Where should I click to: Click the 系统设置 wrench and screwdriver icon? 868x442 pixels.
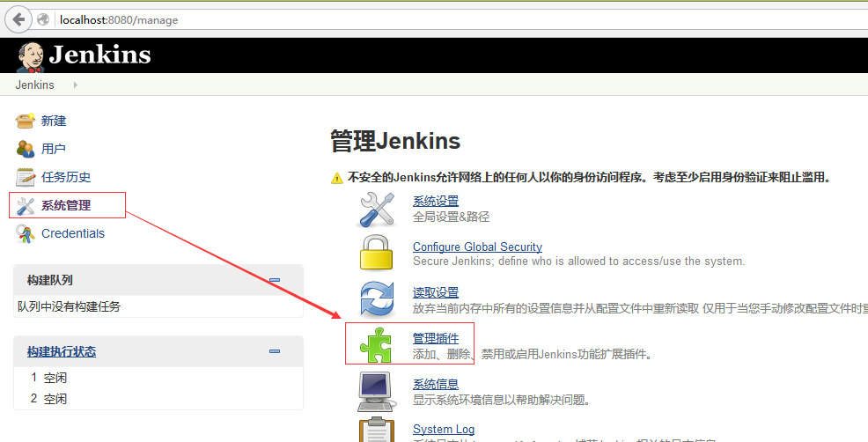tap(377, 209)
